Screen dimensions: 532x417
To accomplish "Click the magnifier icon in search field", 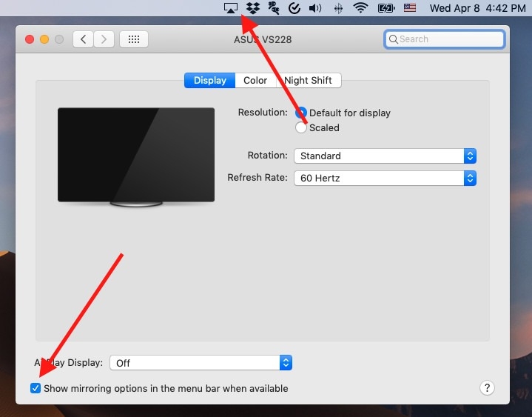I will (x=393, y=39).
